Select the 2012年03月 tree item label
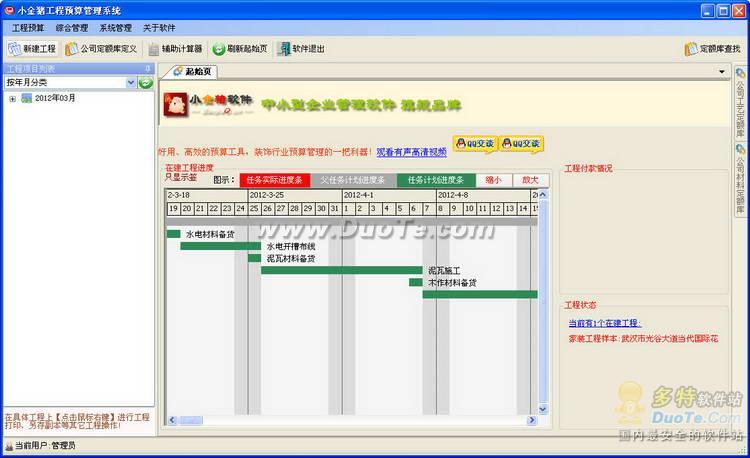 pyautogui.click(x=55, y=98)
